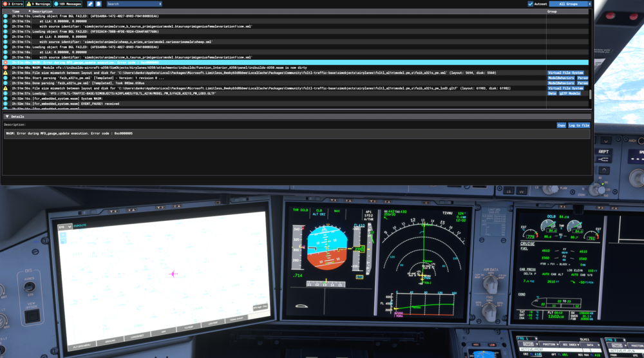Image resolution: width=644 pixels, height=358 pixels.
Task: Click the save log document icon
Action: [99, 4]
